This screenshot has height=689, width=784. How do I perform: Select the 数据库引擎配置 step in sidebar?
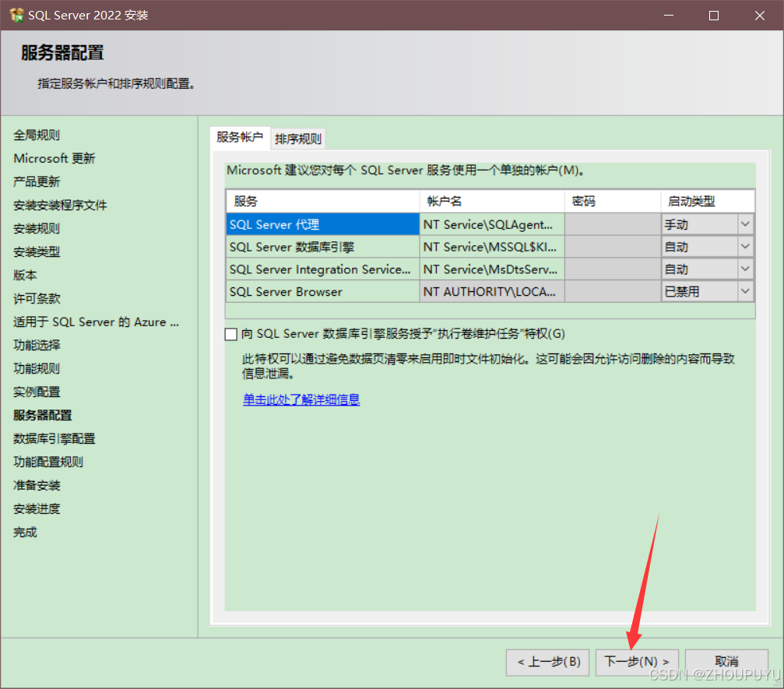[54, 438]
